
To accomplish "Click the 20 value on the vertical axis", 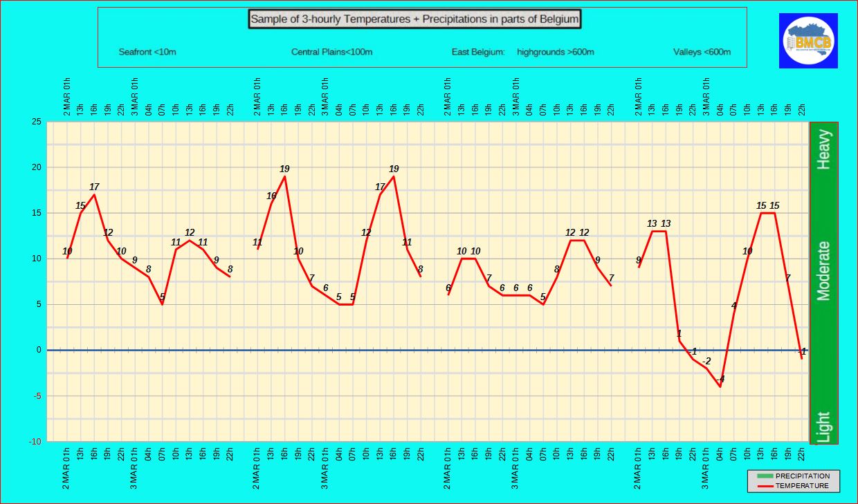I will (36, 167).
